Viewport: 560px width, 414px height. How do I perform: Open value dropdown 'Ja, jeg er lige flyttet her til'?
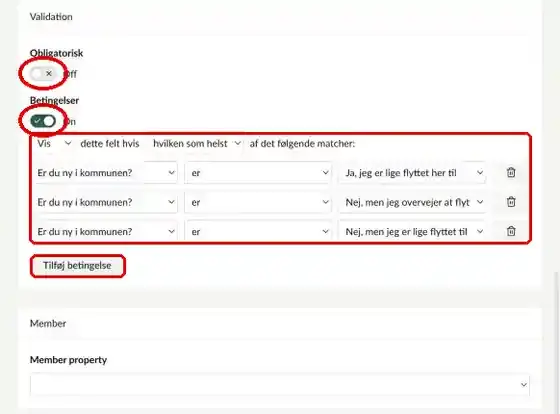[x=412, y=173]
